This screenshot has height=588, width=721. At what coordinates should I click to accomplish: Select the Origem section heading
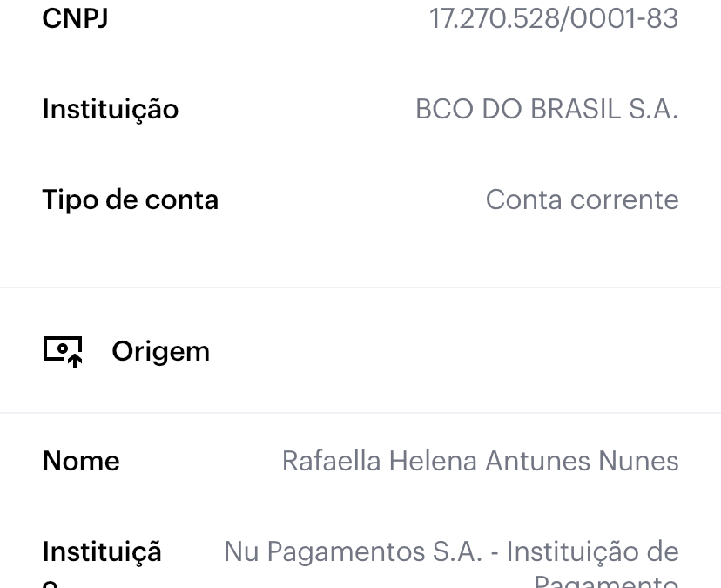[160, 353]
